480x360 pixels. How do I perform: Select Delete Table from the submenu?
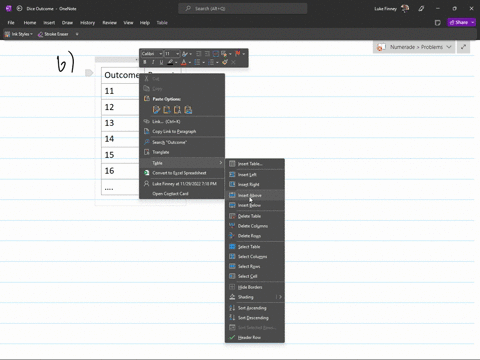click(x=255, y=216)
